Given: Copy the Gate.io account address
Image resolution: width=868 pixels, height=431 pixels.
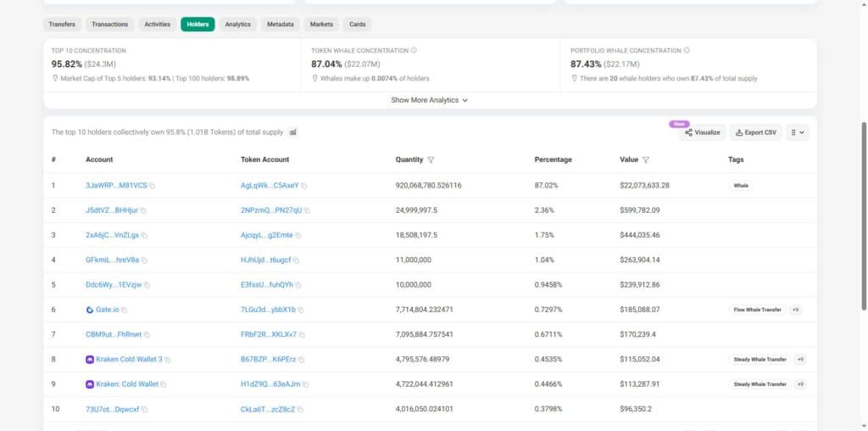Looking at the screenshot, I should click(124, 311).
